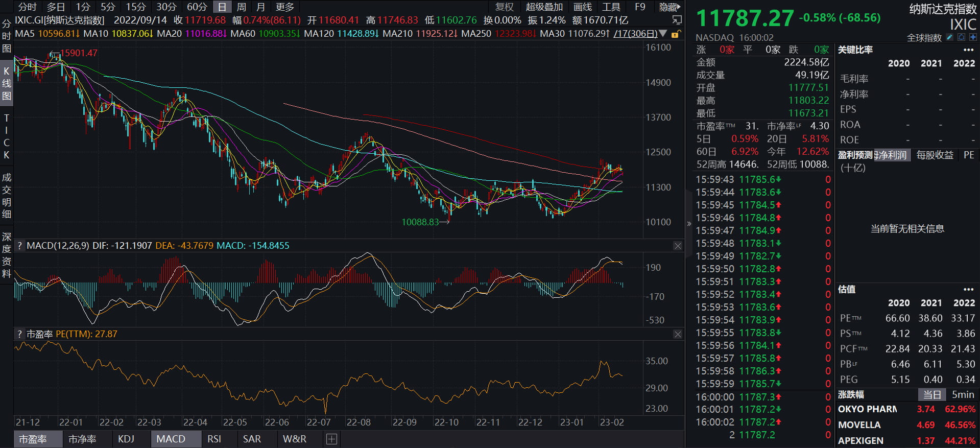
Task: Click the 15901.47 high price marker
Action: tap(79, 53)
